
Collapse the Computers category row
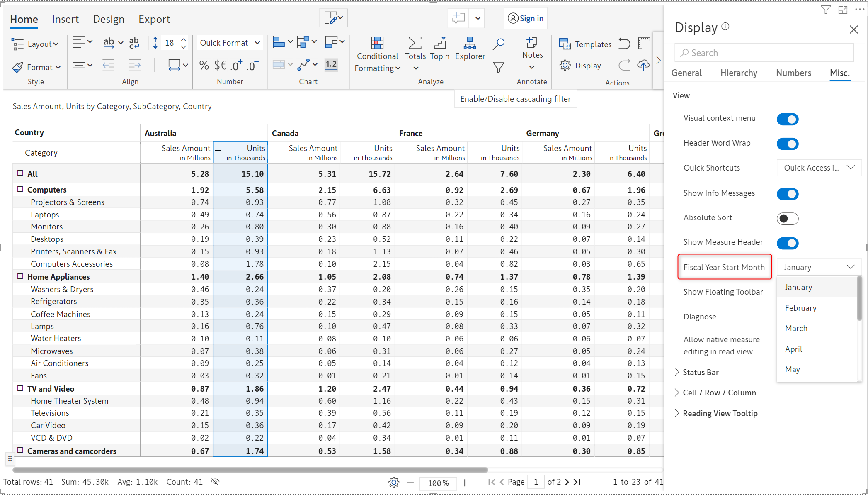[20, 189]
